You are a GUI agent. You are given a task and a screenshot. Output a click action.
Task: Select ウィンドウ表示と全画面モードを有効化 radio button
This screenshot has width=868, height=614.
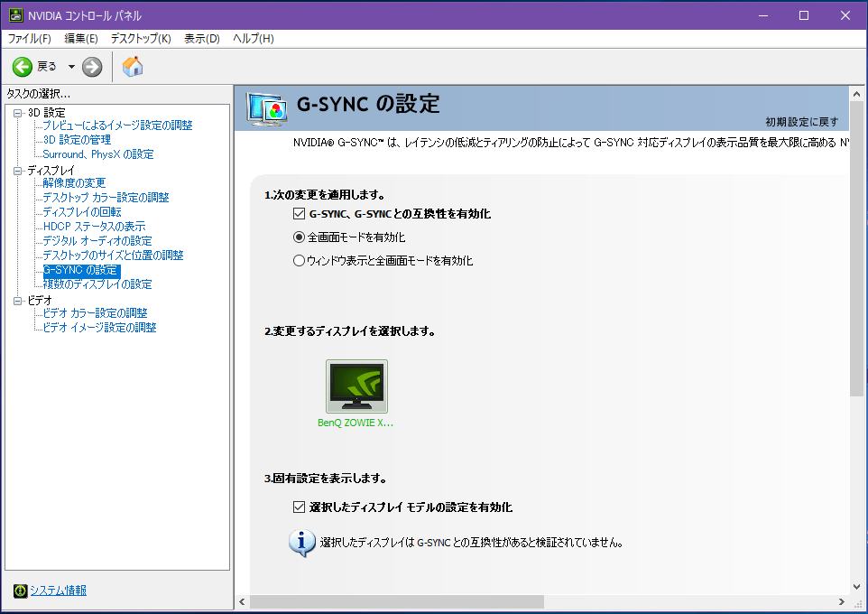299,260
